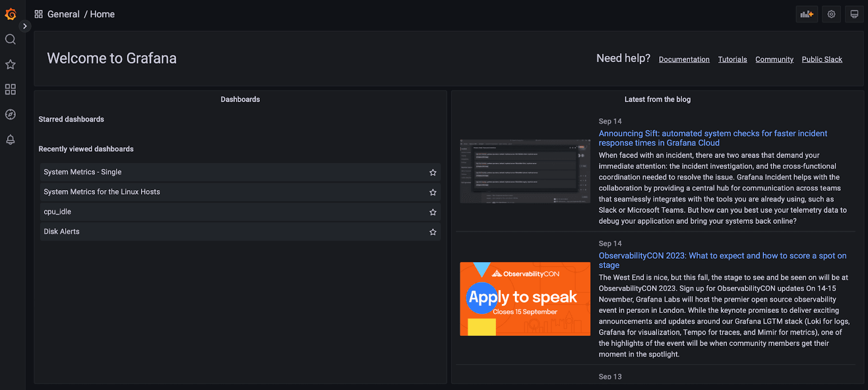
Task: Open the Tutorials link
Action: point(732,59)
